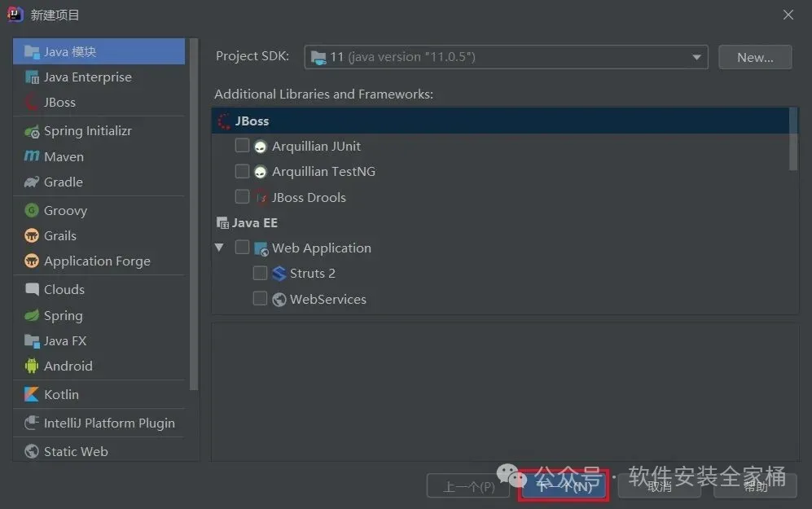
Task: Click the JBoss icon in the sidebar
Action: click(x=32, y=103)
